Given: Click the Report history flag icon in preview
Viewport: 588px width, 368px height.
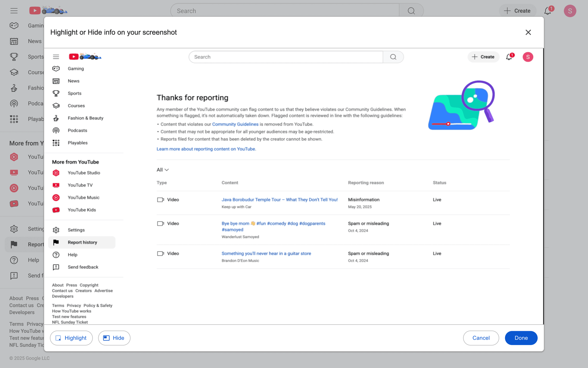Looking at the screenshot, I should point(56,242).
